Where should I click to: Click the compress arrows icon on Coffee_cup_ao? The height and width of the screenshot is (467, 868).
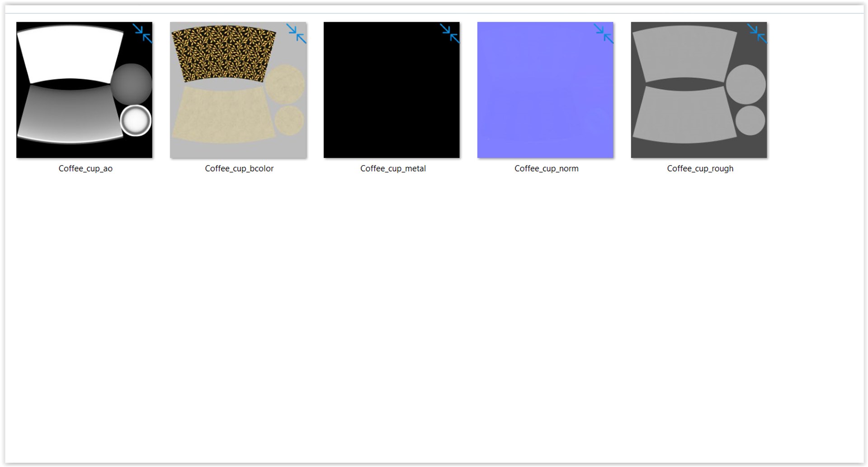pos(142,33)
